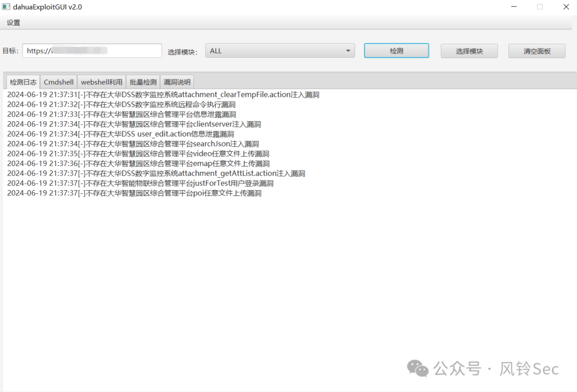
Task: Switch to the 检测日志 tab
Action: click(x=23, y=82)
